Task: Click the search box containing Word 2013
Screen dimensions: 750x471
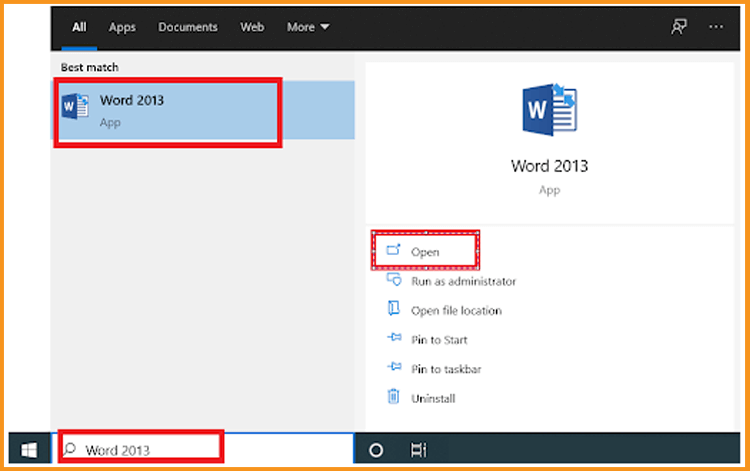Action: tap(203, 449)
